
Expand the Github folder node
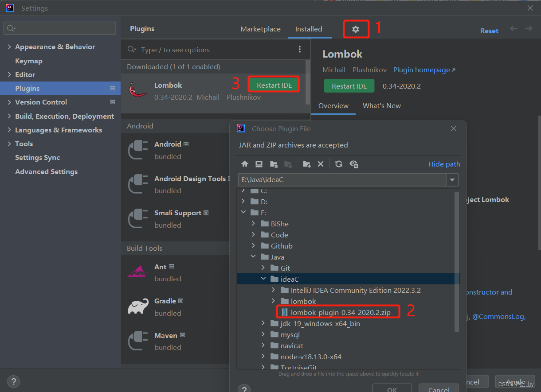click(x=253, y=246)
